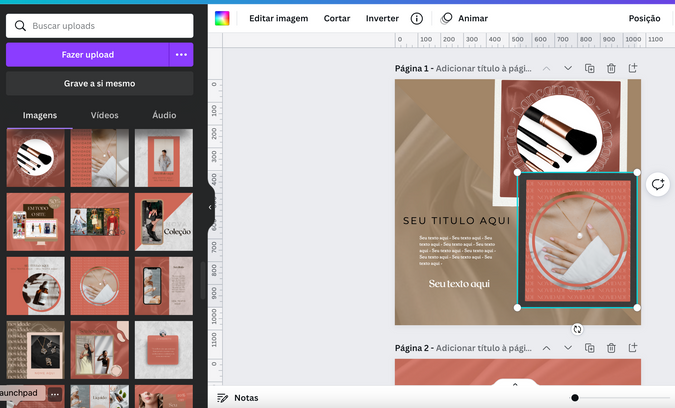Click the Notas notepad icon
The width and height of the screenshot is (675, 408).
[x=222, y=398]
